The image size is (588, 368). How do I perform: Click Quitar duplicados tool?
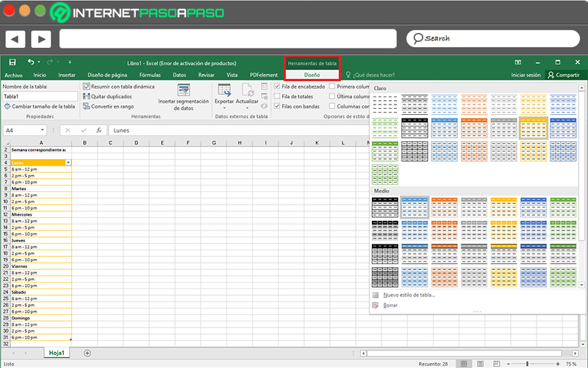(107, 96)
